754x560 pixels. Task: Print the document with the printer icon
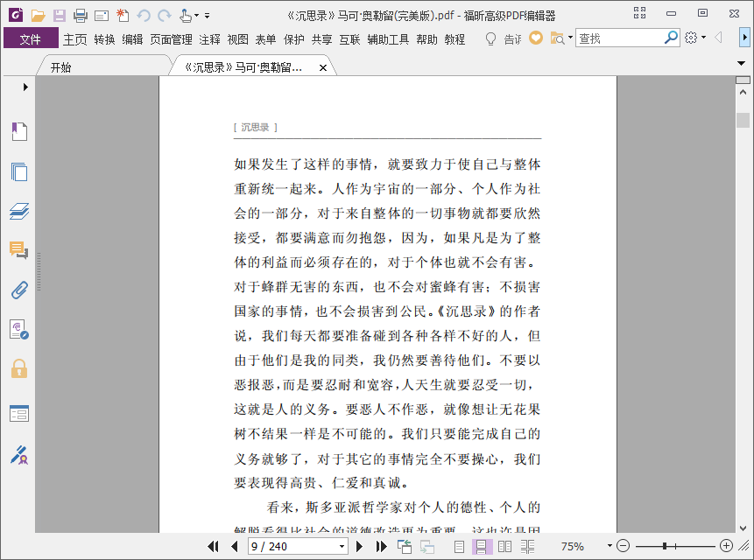[81, 16]
